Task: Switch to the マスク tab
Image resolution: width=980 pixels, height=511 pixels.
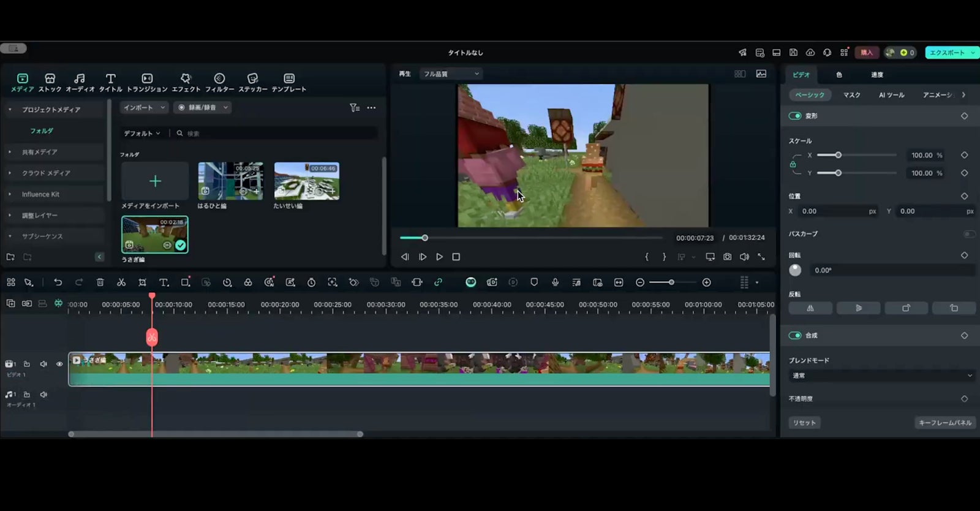Action: [x=851, y=95]
